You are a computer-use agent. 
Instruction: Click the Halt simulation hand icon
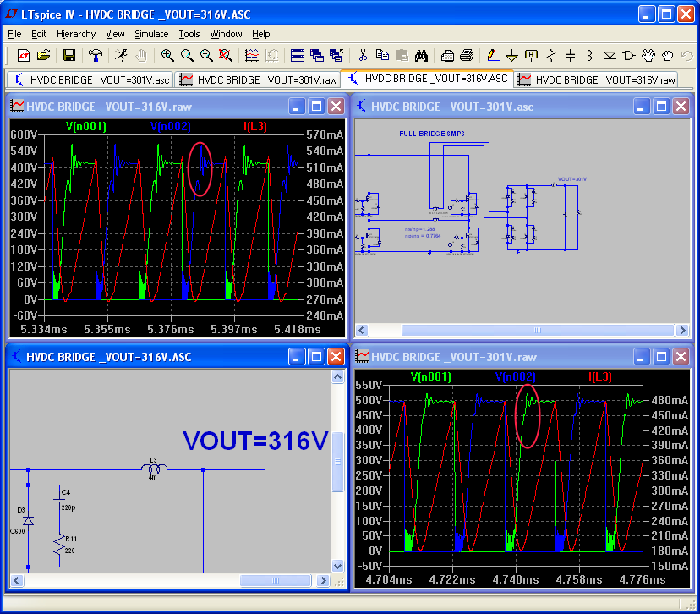click(x=141, y=55)
